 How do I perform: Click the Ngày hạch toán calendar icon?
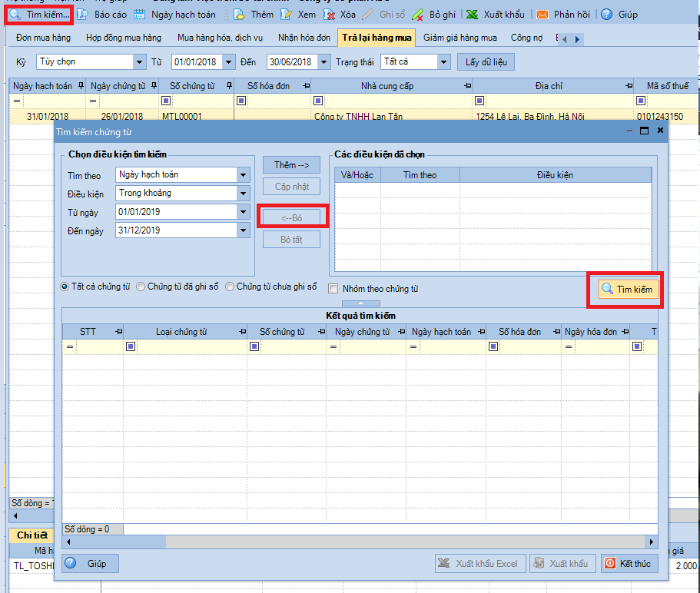140,15
